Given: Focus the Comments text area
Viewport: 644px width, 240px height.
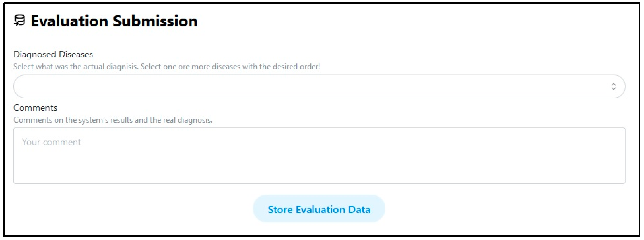Looking at the screenshot, I should pos(319,155).
